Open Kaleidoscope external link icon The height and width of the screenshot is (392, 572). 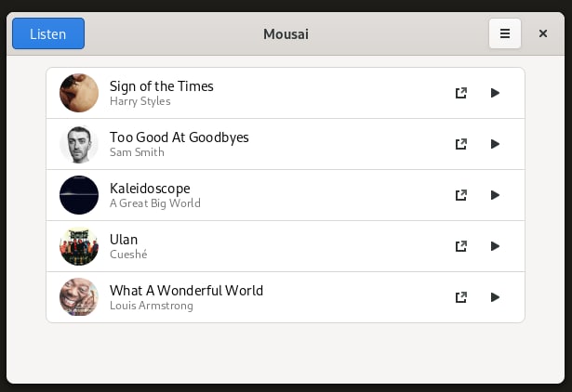pos(461,195)
